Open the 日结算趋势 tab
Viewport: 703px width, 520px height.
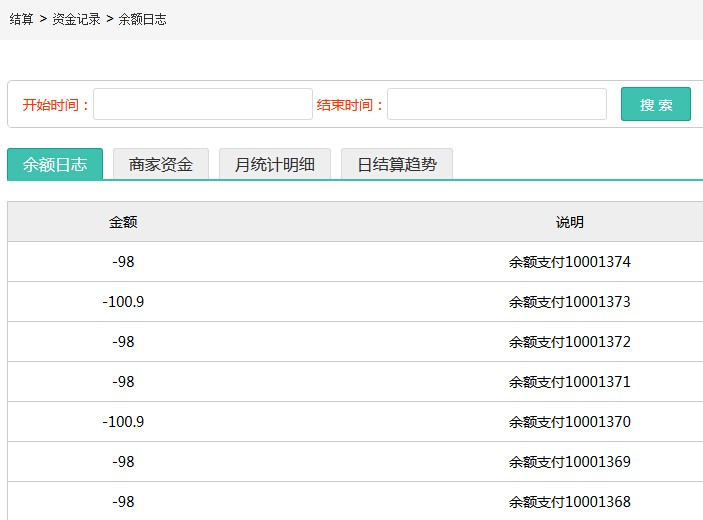click(397, 164)
